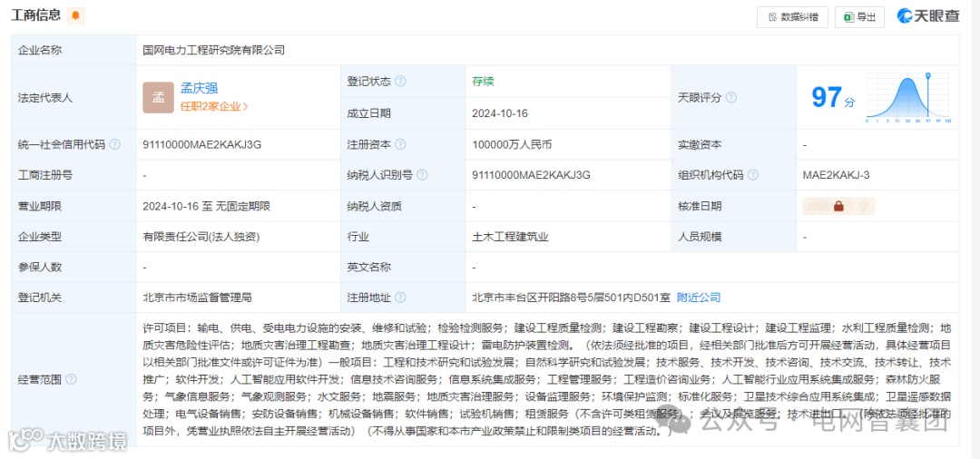
Task: Click the orange bell icon beside 工商信息
Action: click(x=75, y=15)
